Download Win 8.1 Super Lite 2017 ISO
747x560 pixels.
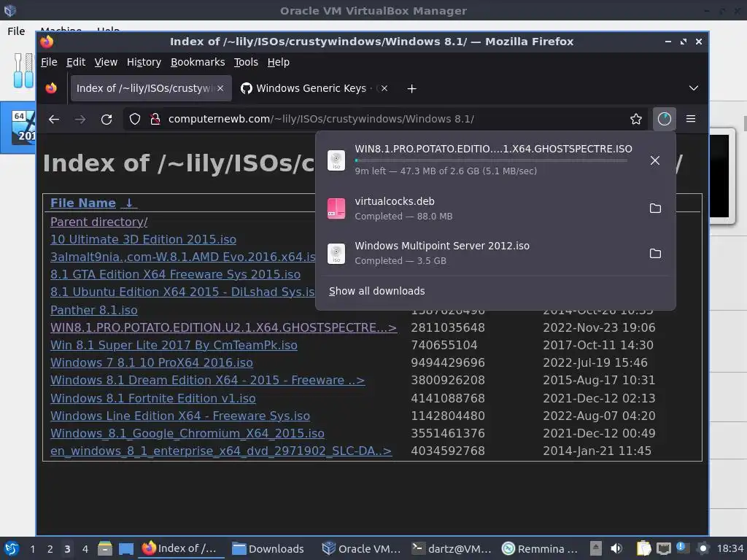pyautogui.click(x=174, y=345)
